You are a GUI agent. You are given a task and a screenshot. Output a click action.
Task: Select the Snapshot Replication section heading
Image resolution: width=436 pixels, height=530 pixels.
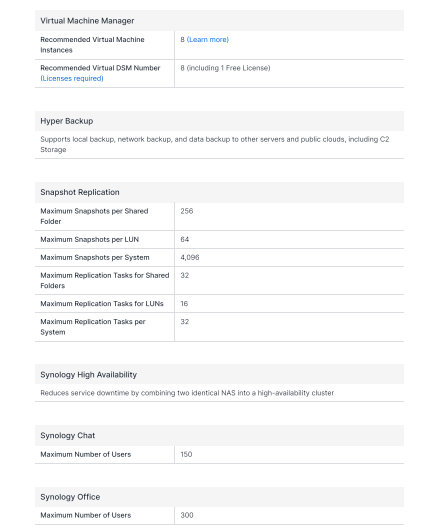click(80, 192)
